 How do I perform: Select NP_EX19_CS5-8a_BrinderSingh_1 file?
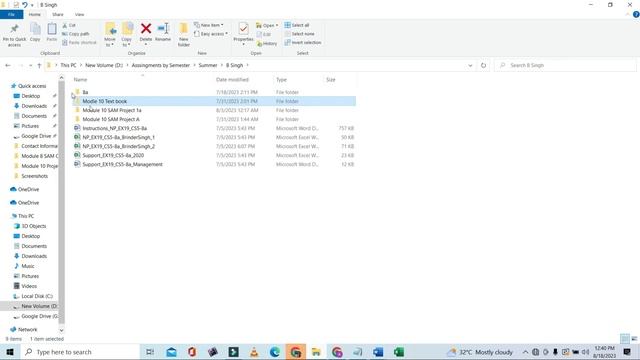(214, 137)
